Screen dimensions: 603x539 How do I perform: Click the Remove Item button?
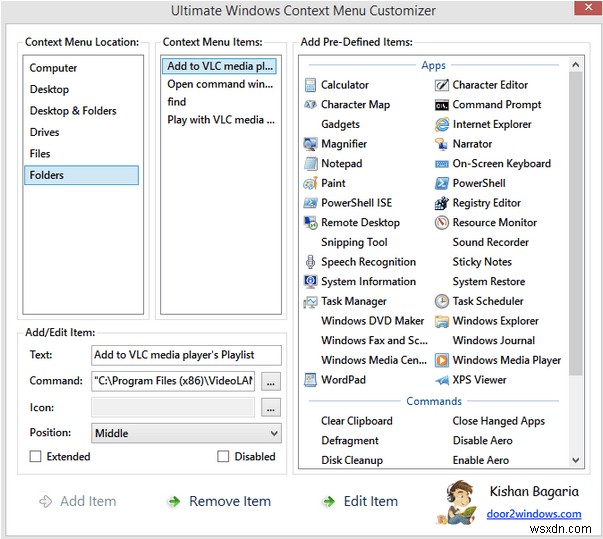(219, 501)
